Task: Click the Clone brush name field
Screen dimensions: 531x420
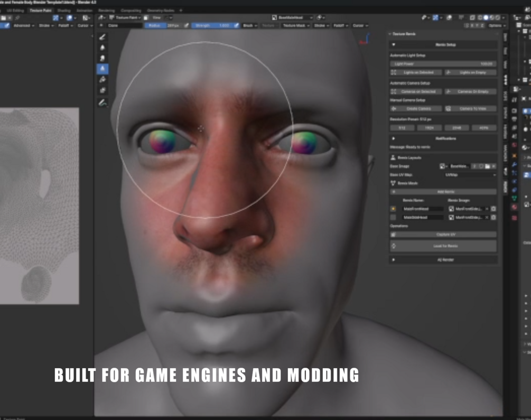Action: point(124,25)
